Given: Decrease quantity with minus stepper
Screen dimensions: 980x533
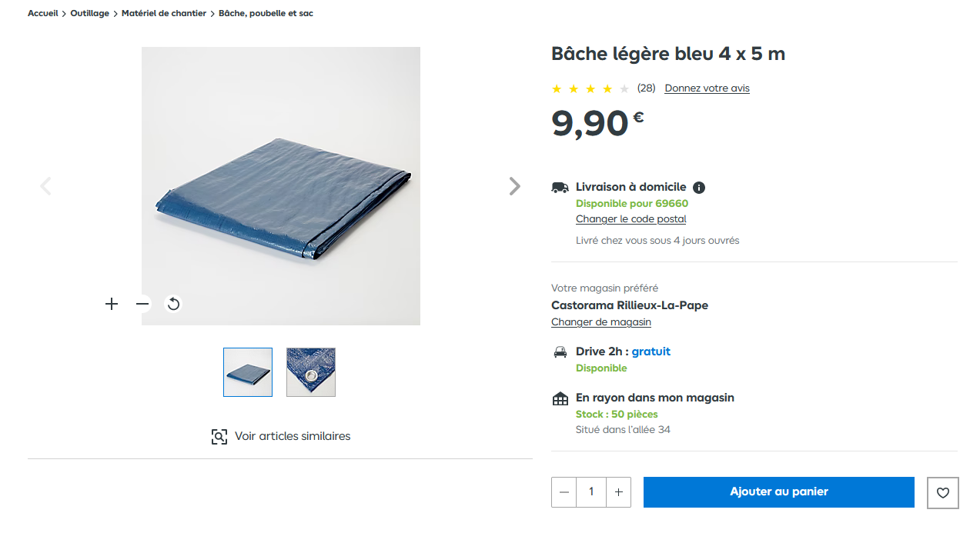Looking at the screenshot, I should 564,492.
